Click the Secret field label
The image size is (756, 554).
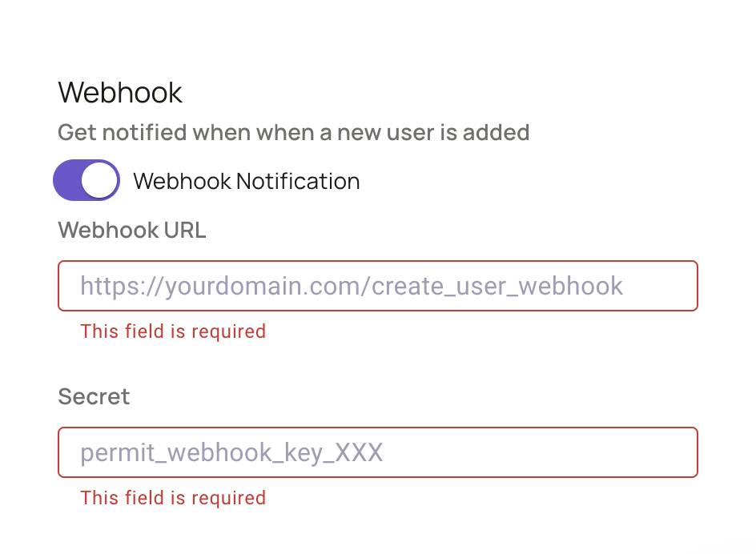coord(94,396)
